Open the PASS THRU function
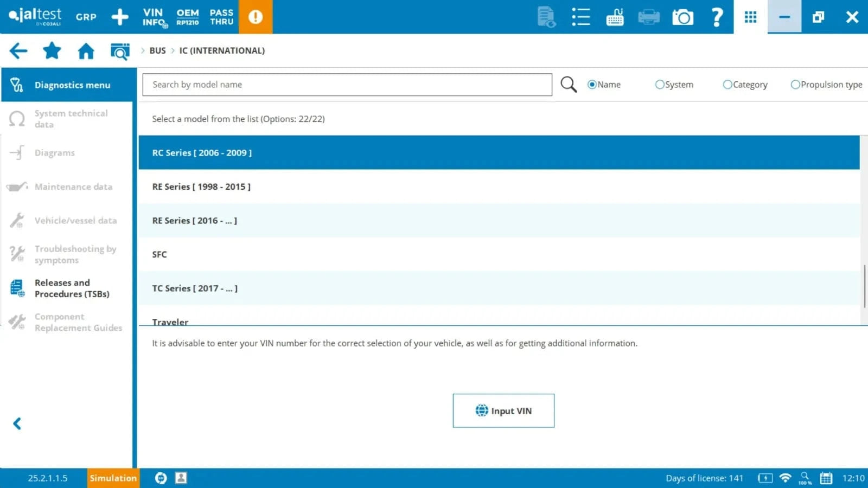The width and height of the screenshot is (868, 488). [x=221, y=17]
